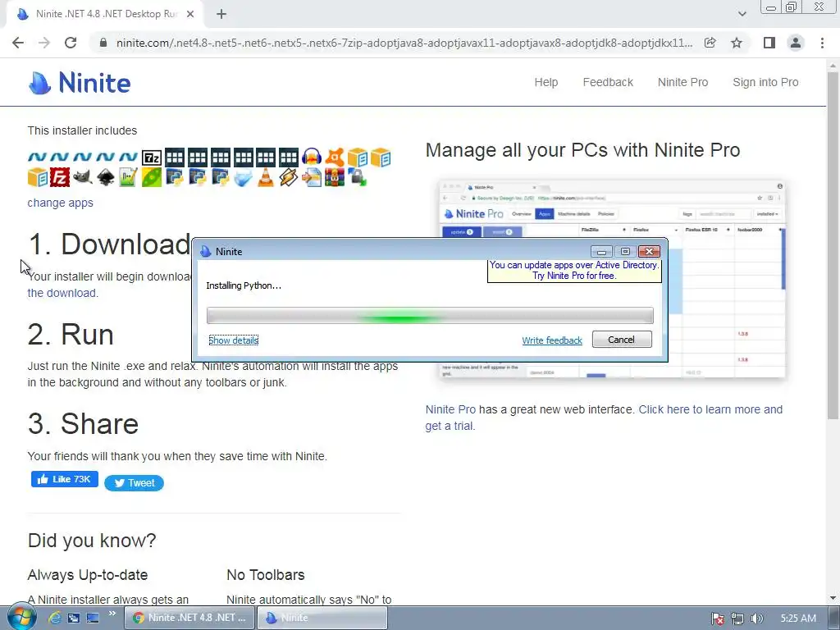Click the Action Center flag tray icon
Viewport: 840px width, 630px height.
coord(718,619)
